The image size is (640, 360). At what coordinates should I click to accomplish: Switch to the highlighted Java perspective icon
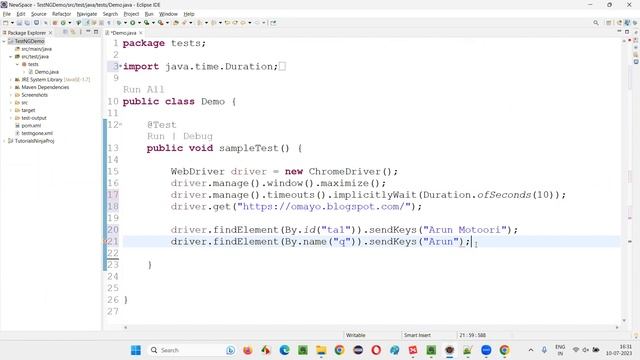(627, 23)
